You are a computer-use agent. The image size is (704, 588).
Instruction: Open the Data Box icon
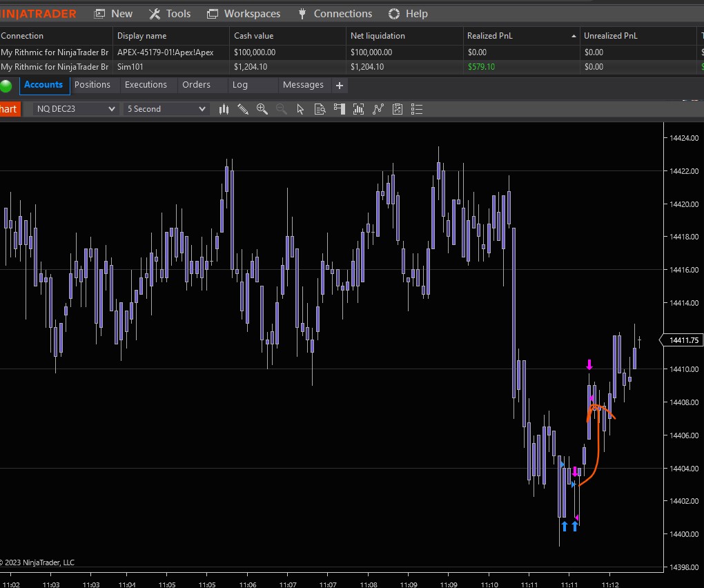(x=320, y=109)
